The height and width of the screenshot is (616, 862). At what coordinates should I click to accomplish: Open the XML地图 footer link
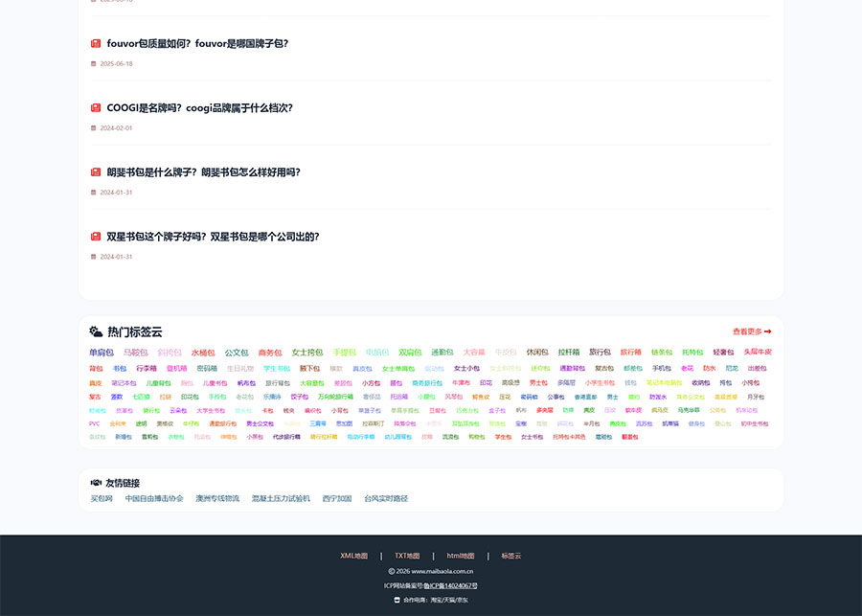(x=353, y=556)
